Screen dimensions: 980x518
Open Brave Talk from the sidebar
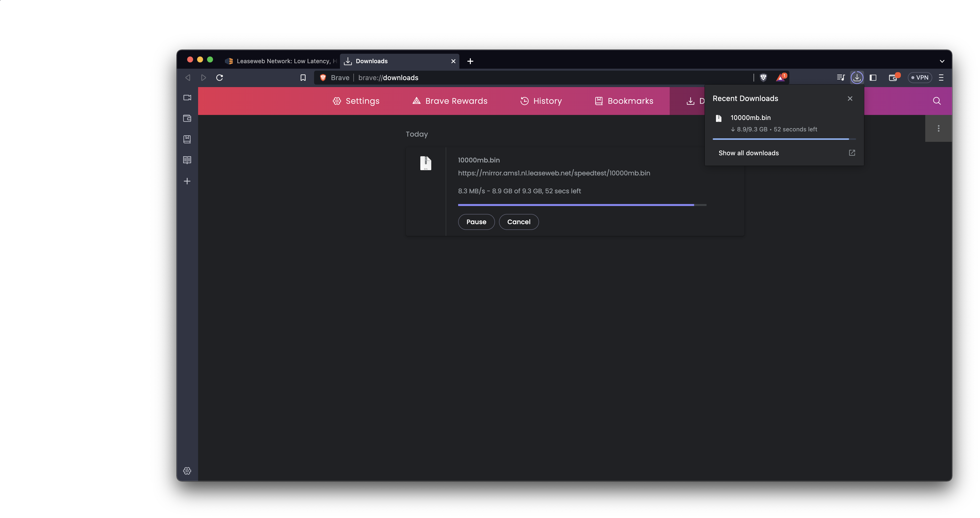187,98
